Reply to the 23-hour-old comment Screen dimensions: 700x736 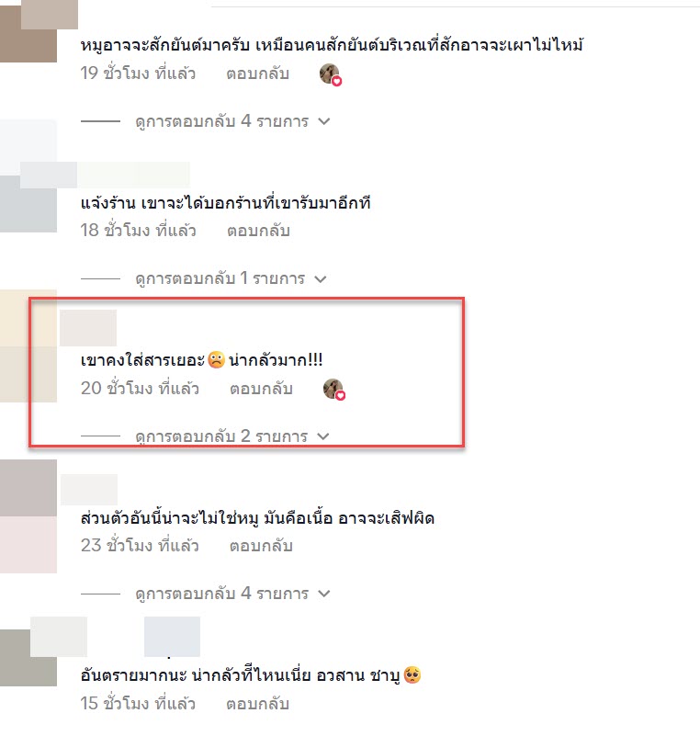click(261, 546)
